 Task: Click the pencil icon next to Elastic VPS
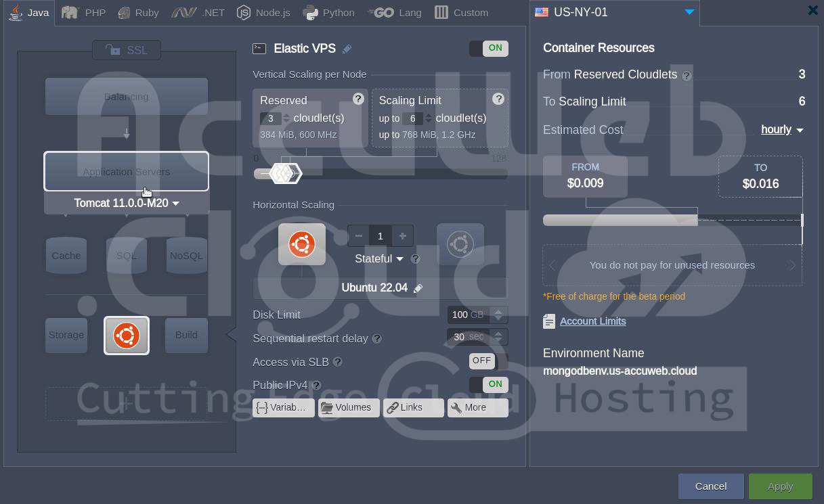click(x=347, y=49)
